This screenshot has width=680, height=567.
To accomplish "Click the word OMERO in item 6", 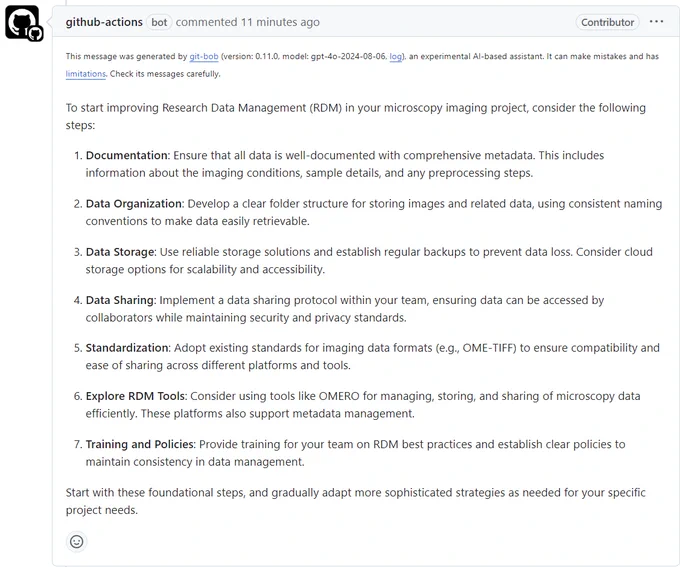I will coord(339,396).
